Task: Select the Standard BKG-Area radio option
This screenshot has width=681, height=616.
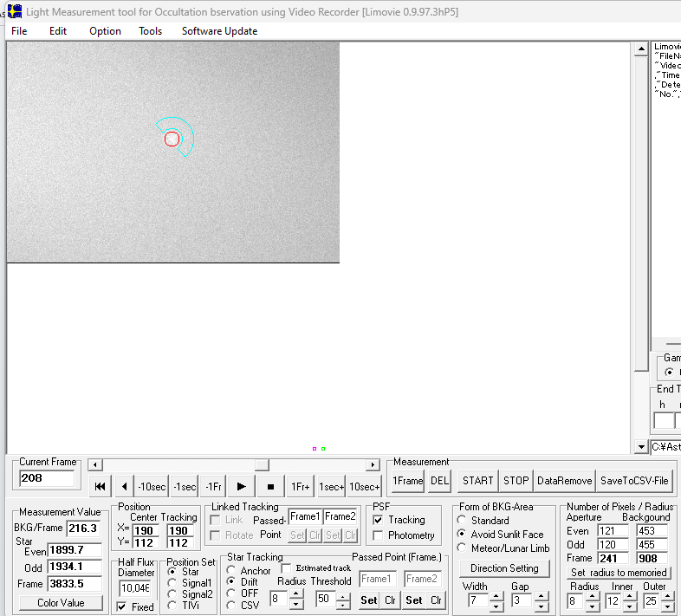Action: (x=462, y=521)
